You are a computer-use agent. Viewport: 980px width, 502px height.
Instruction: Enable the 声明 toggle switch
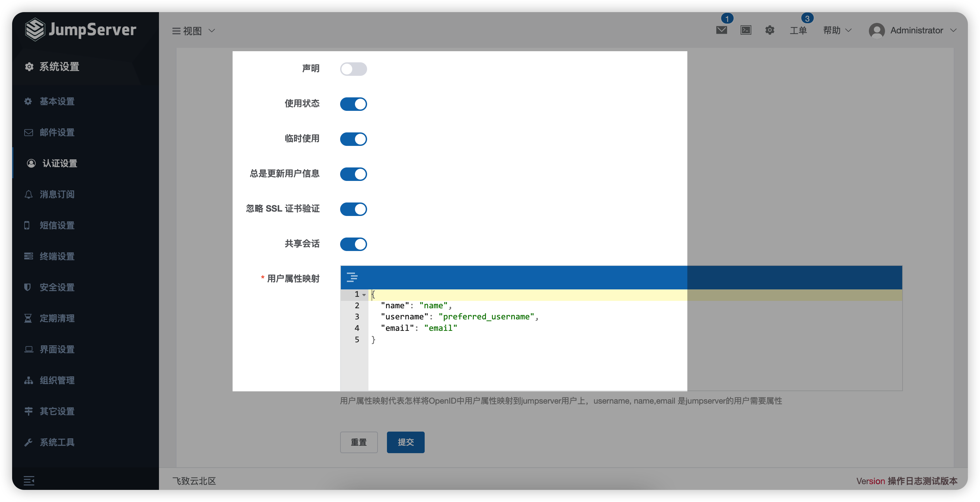point(353,69)
